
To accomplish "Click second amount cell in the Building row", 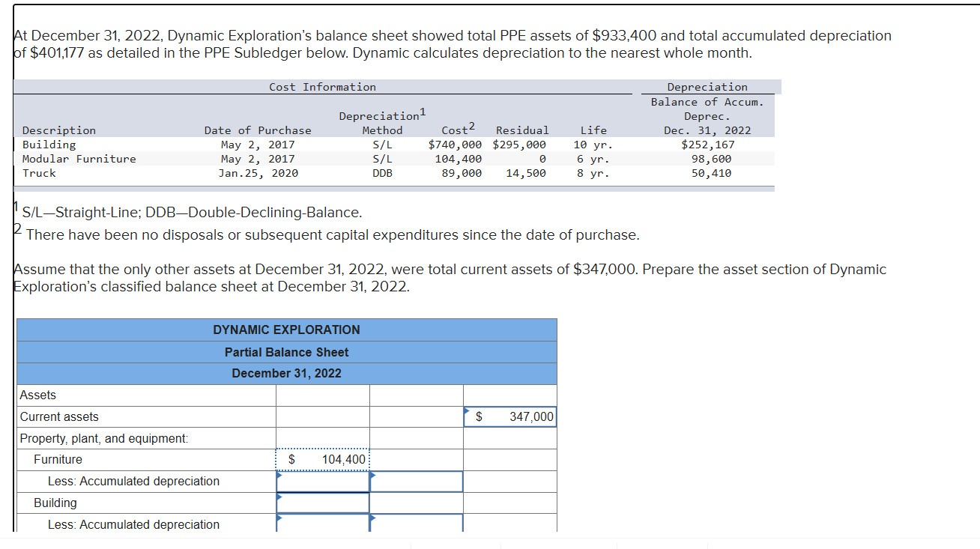I will 416,503.
